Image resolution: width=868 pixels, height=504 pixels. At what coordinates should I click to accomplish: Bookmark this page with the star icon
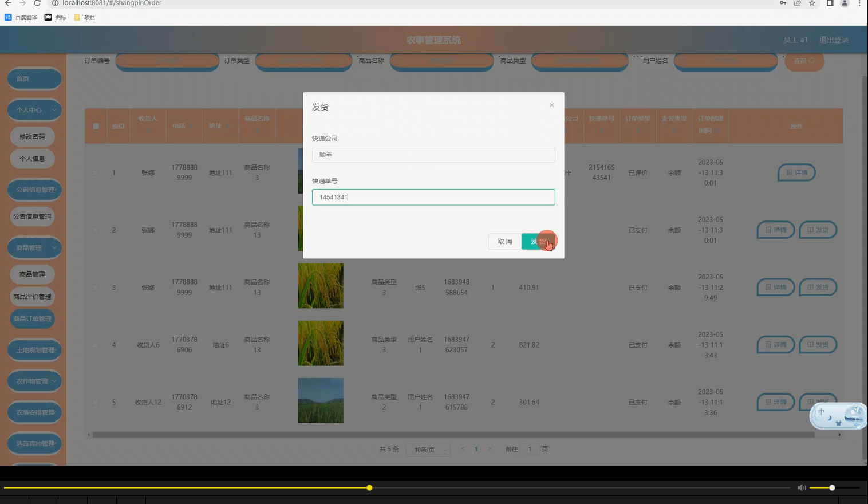pos(812,3)
